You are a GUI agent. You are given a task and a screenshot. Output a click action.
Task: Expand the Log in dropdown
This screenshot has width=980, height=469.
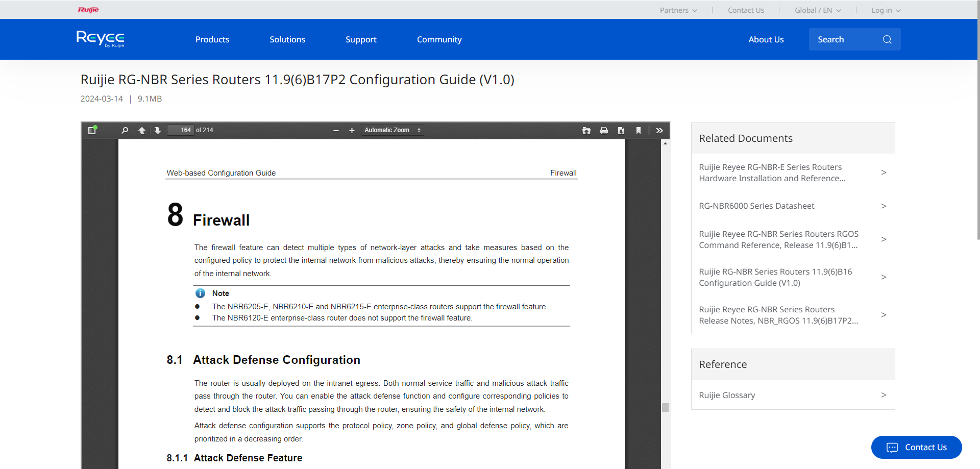click(x=886, y=10)
